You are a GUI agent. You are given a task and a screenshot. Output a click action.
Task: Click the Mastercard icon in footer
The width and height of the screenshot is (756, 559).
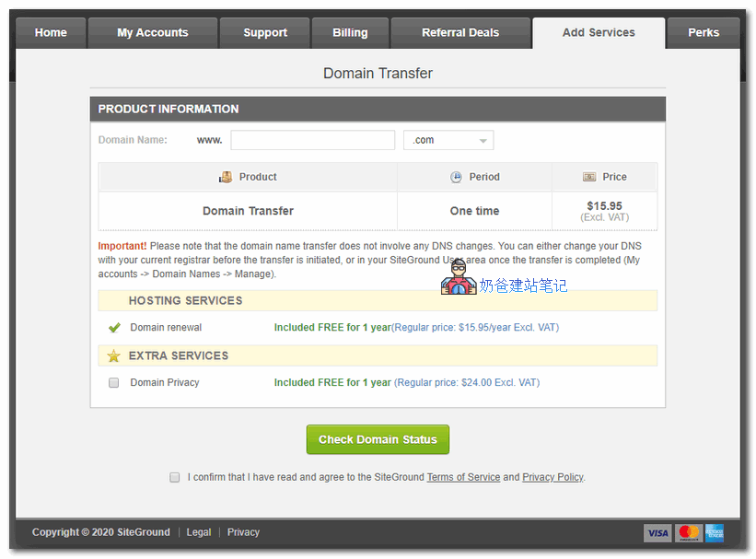(x=687, y=532)
